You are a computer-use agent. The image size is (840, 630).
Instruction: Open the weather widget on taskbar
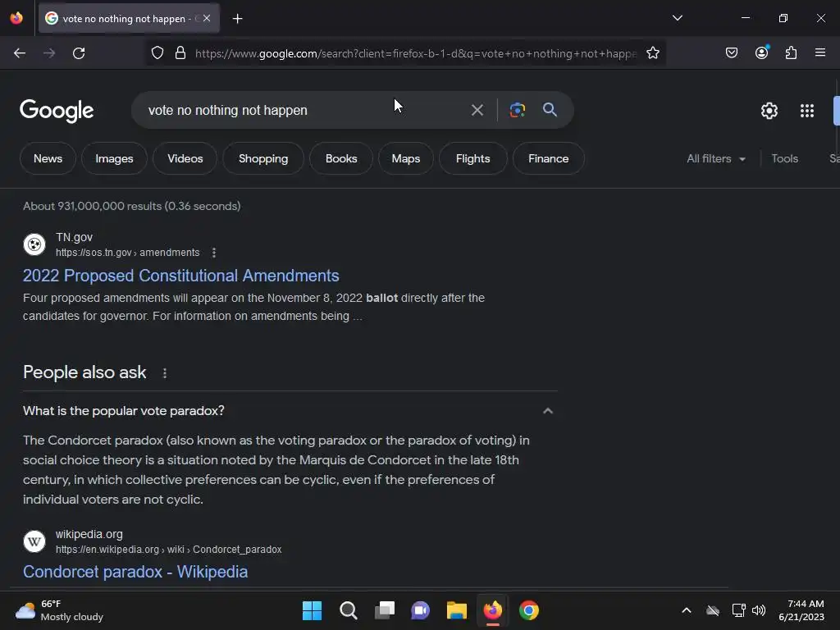click(x=59, y=610)
